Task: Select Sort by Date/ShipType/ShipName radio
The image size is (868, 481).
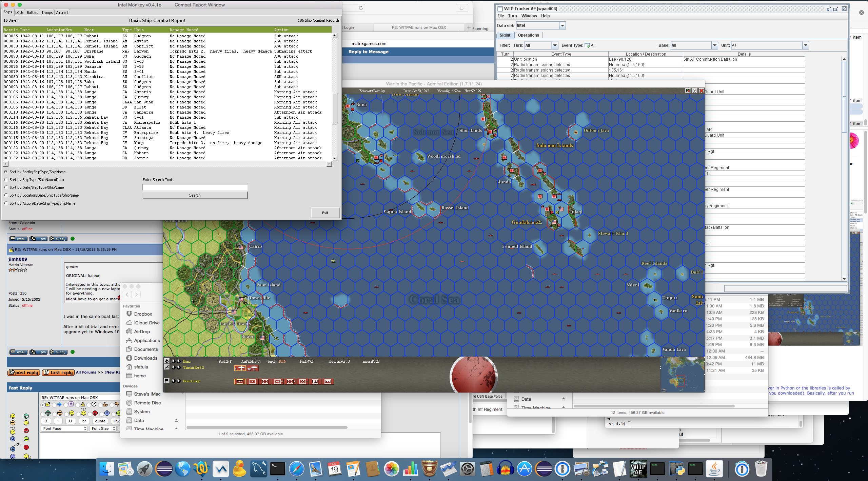Action: [x=6, y=187]
